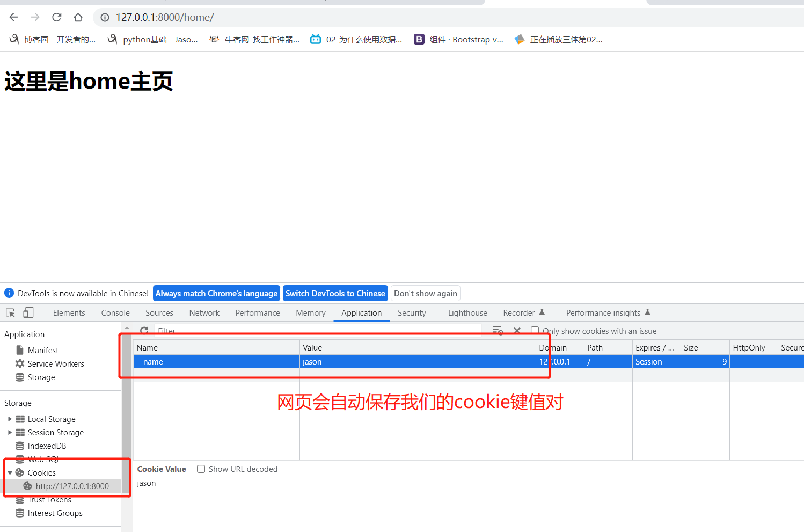Open Manifest in the Application sidebar
The height and width of the screenshot is (532, 804).
(43, 350)
